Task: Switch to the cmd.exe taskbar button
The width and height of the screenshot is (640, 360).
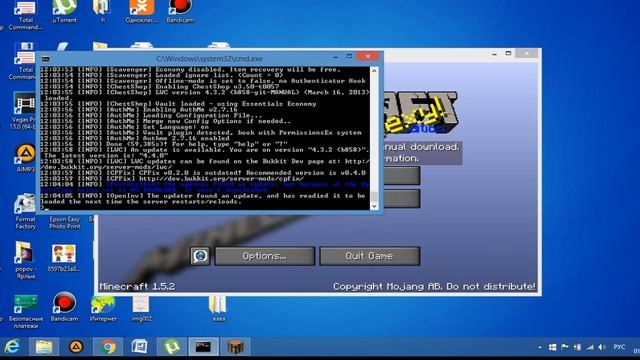Action: point(204,347)
